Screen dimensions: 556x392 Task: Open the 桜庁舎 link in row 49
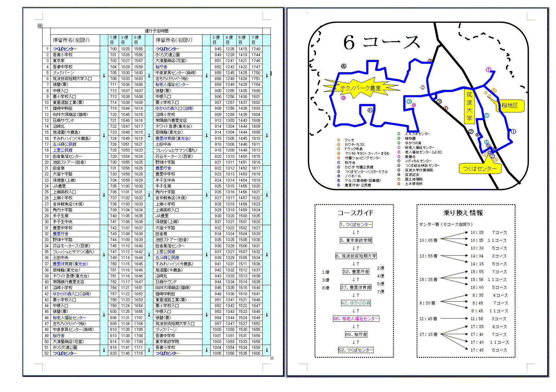[59, 335]
